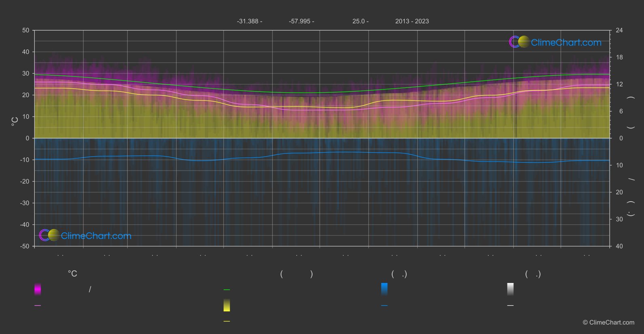Image resolution: width=644 pixels, height=334 pixels.
Task: Toggle the thin blue line legend marker
Action: click(x=384, y=306)
